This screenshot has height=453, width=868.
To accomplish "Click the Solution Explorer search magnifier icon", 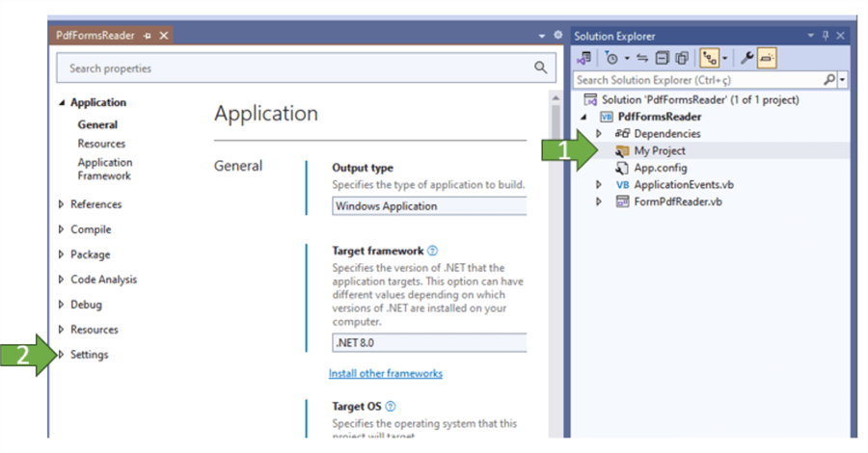I will pyautogui.click(x=829, y=80).
